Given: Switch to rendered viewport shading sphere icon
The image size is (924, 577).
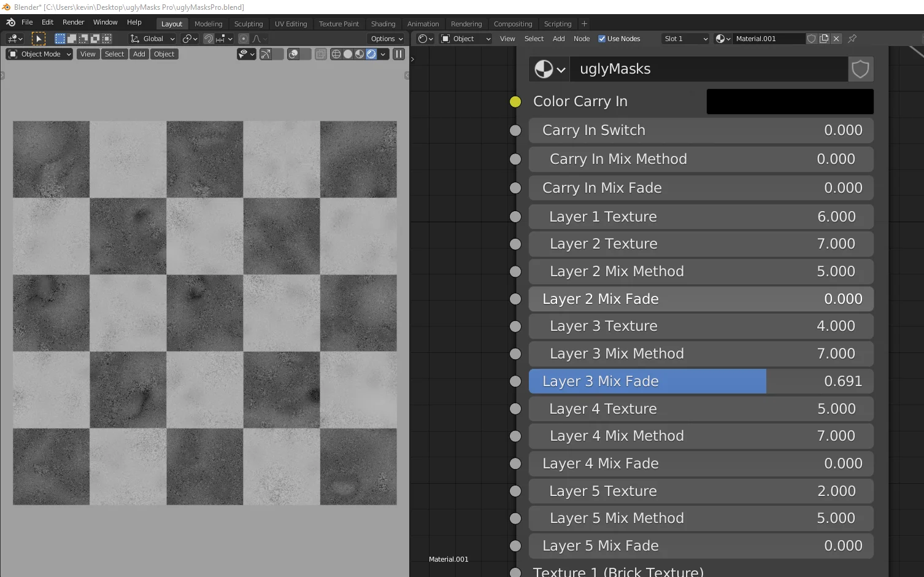Looking at the screenshot, I should (x=371, y=54).
